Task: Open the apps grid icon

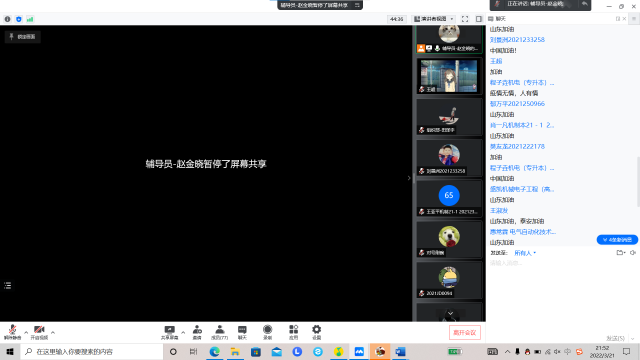Action: [x=293, y=332]
